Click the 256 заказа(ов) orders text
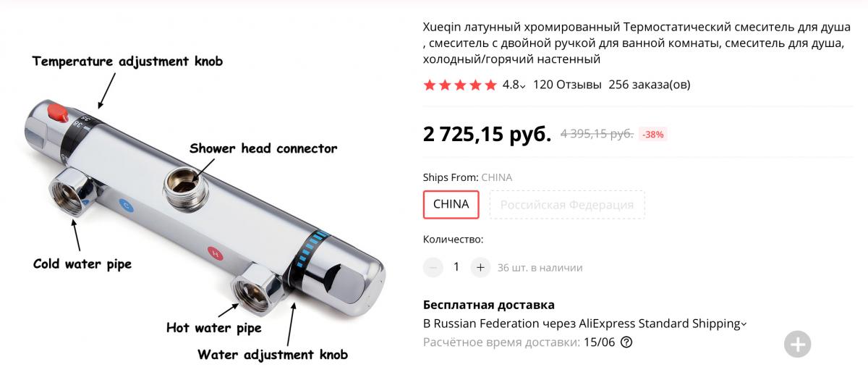 [x=650, y=85]
